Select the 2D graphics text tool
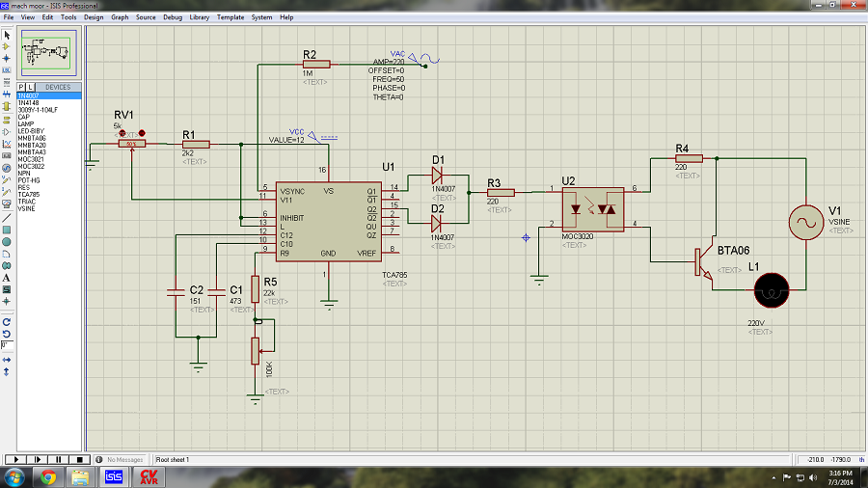Image resolution: width=868 pixels, height=488 pixels. (x=7, y=277)
